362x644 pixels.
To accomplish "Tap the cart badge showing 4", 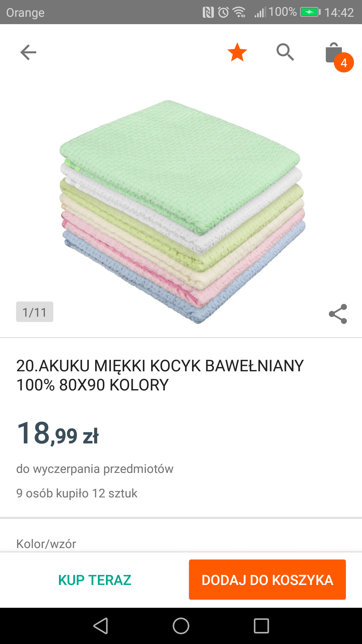I will tap(344, 63).
